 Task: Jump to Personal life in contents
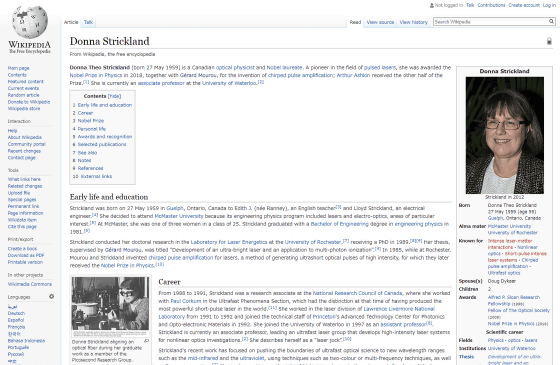click(x=92, y=129)
